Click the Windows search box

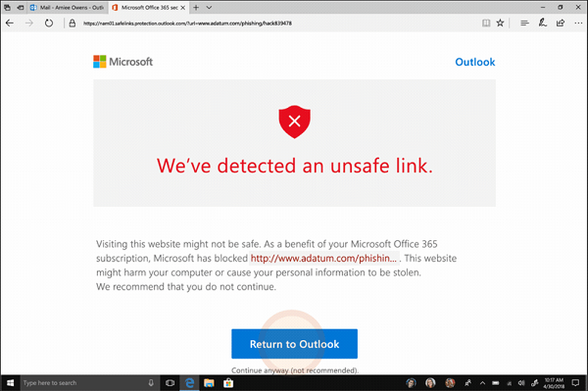(x=82, y=383)
